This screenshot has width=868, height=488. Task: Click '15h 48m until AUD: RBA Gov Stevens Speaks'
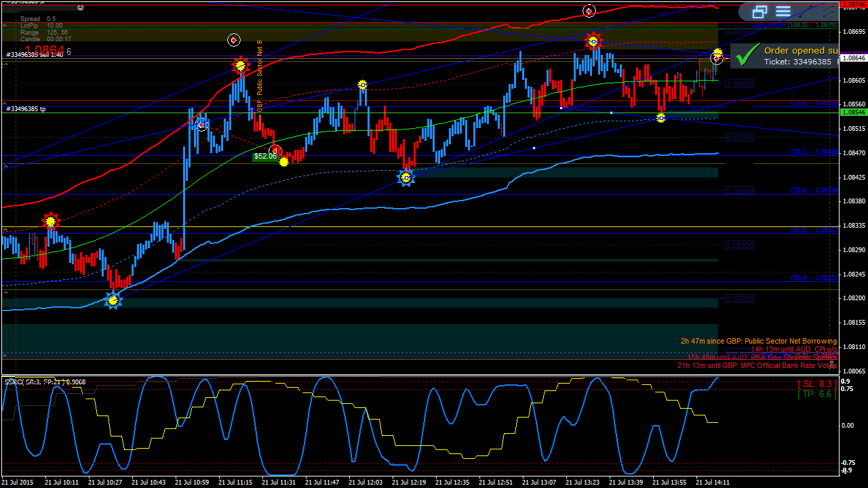tap(762, 358)
